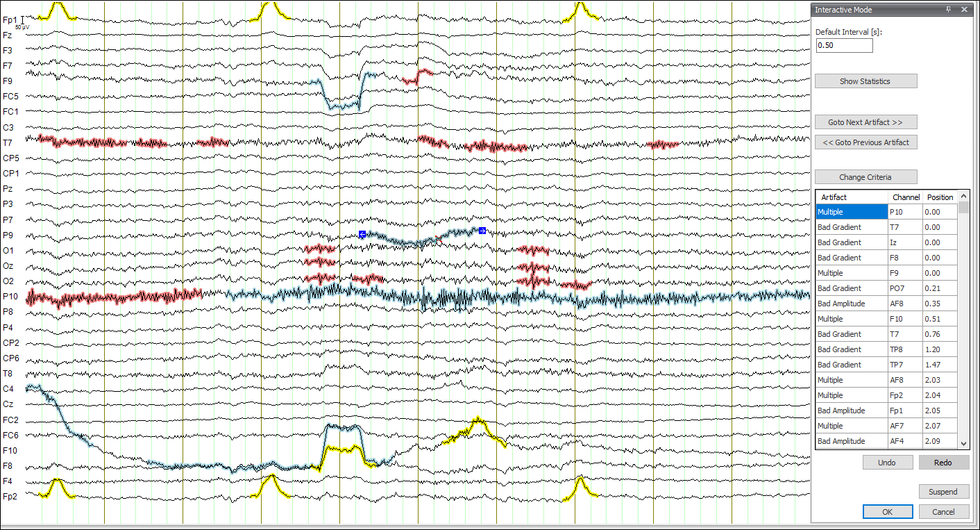This screenshot has width=980, height=530.
Task: Open the artifact statistics with Show Statistics
Action: [x=865, y=81]
